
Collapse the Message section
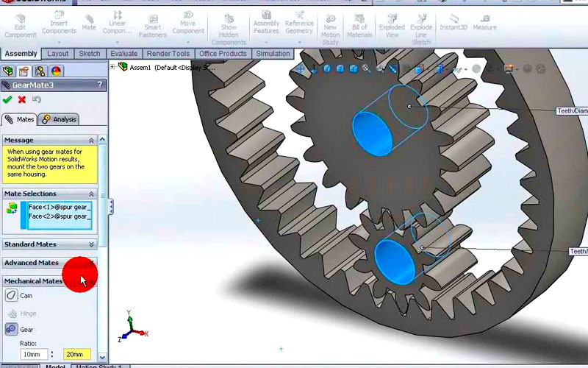click(91, 140)
